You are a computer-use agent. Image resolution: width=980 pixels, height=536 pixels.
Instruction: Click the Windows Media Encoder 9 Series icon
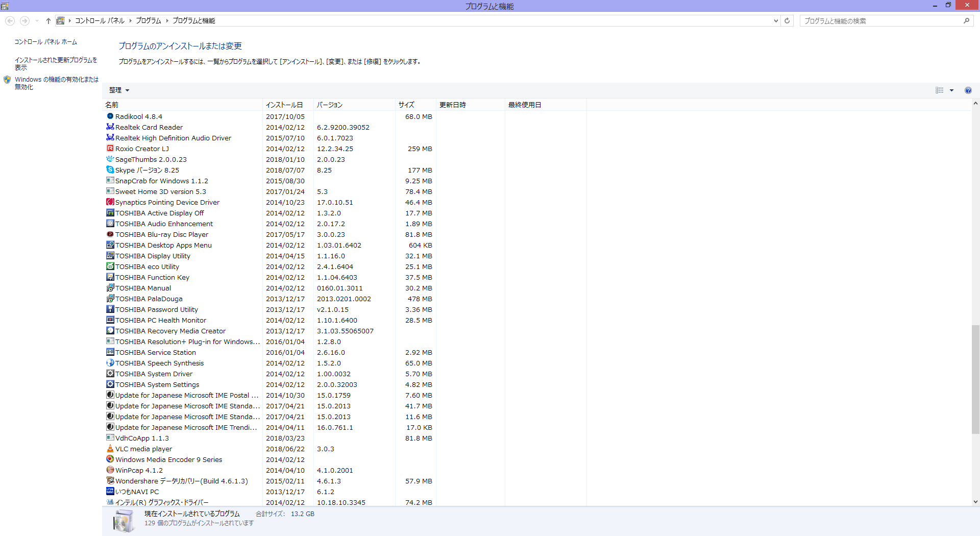(110, 459)
